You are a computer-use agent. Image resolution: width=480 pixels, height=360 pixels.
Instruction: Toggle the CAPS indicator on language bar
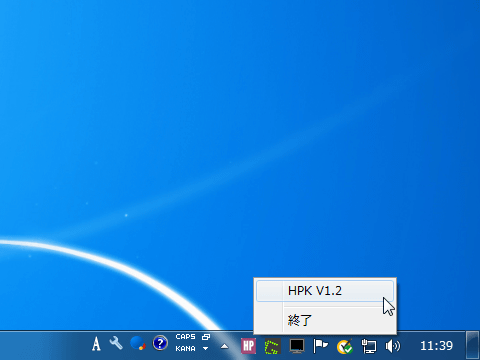coord(186,337)
